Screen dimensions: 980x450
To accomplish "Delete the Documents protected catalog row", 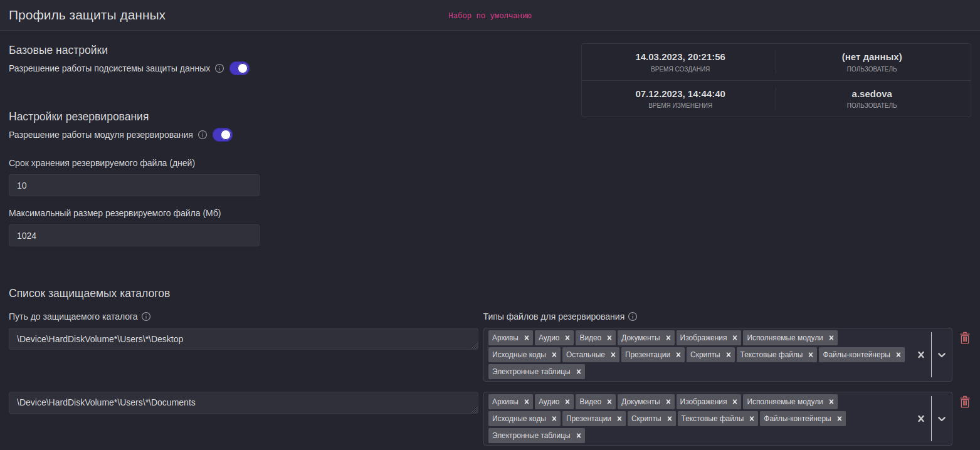I will pos(965,402).
